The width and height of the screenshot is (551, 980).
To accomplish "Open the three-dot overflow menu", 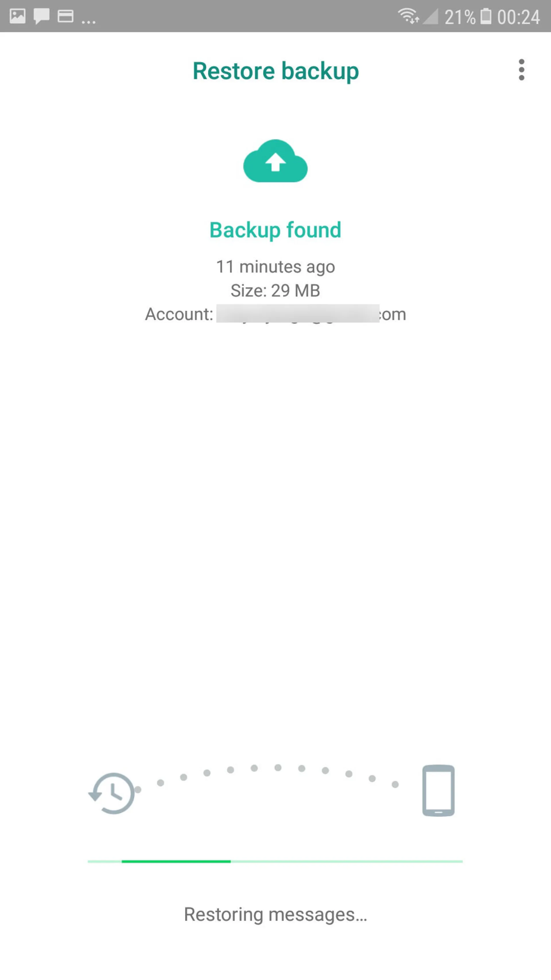I will (521, 70).
